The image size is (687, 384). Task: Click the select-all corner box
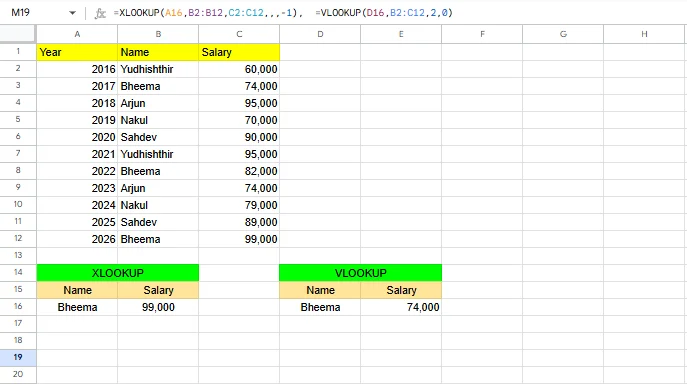pyautogui.click(x=18, y=34)
